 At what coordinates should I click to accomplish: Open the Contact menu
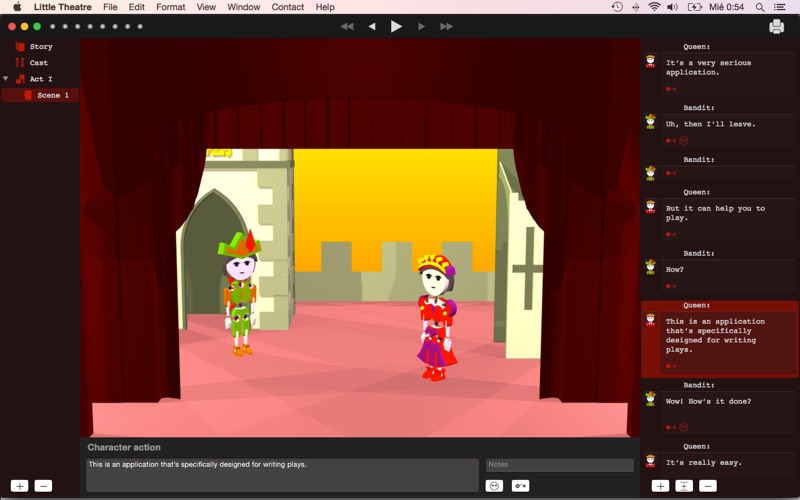(x=288, y=7)
